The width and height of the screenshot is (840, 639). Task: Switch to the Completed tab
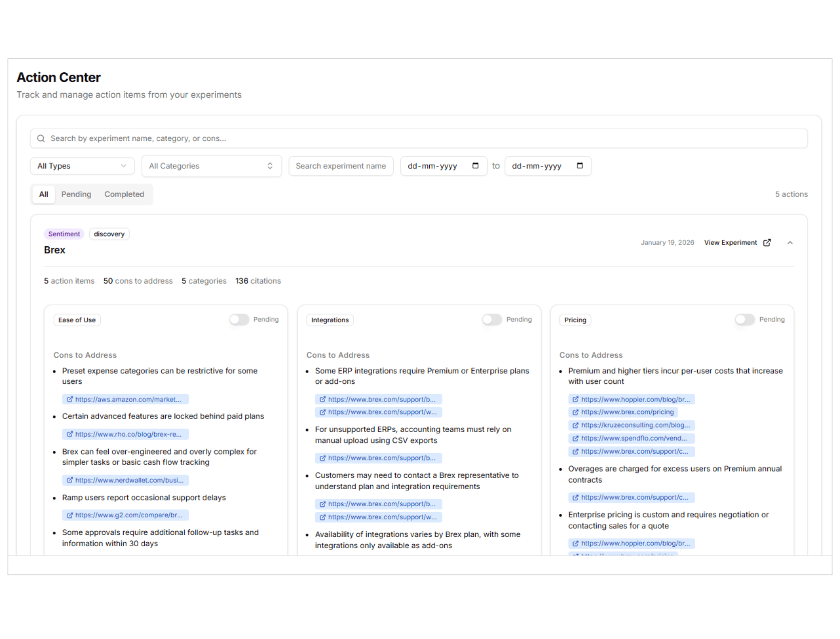click(124, 194)
